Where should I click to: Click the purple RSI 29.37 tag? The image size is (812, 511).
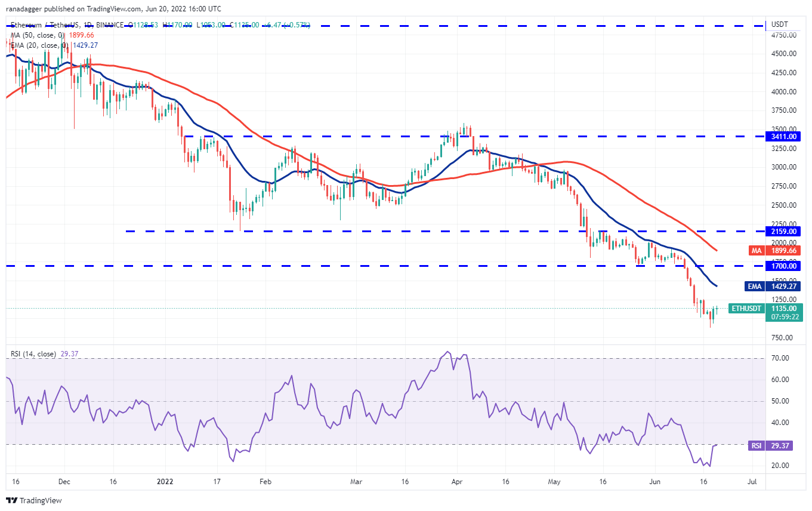point(774,445)
